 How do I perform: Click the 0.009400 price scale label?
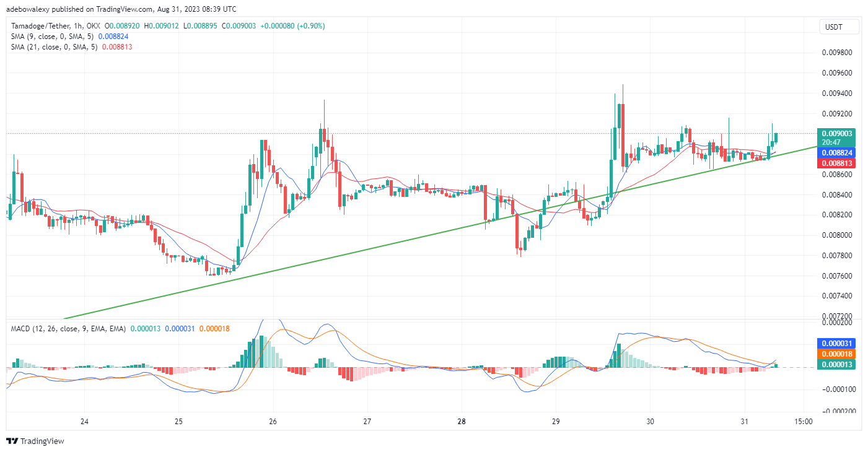tap(837, 93)
